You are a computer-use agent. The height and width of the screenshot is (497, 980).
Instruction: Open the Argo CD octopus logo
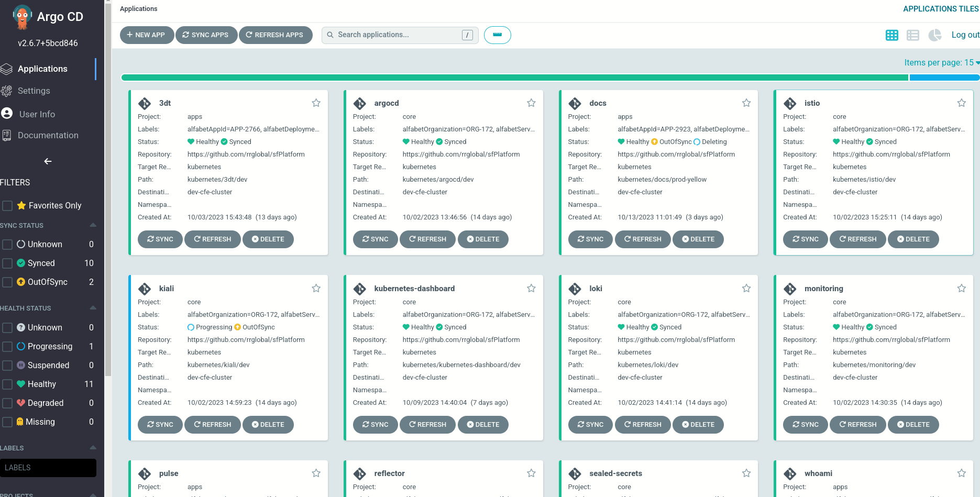pos(22,17)
